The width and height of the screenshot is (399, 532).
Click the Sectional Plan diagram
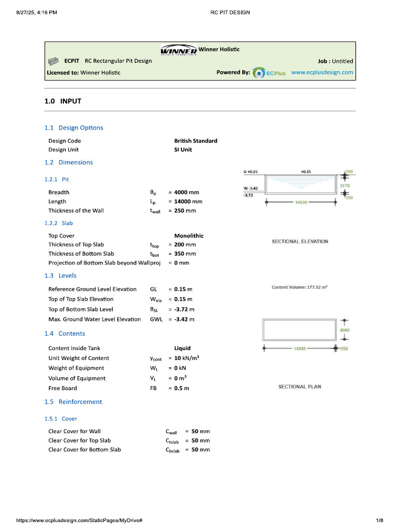(305, 334)
